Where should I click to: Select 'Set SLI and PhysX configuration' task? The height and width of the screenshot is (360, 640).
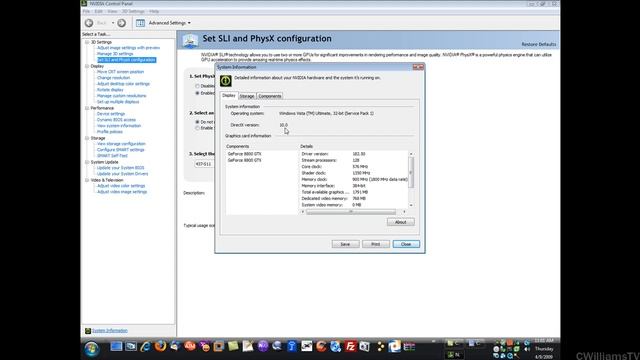point(127,60)
